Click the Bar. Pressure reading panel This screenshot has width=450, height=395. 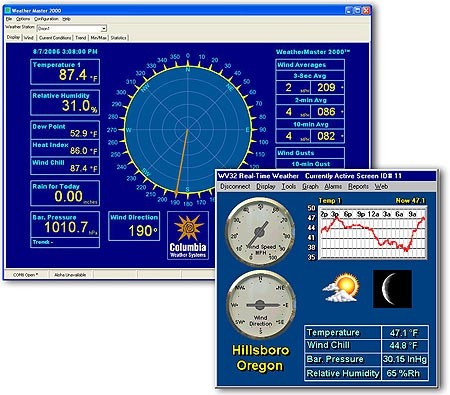pos(65,229)
